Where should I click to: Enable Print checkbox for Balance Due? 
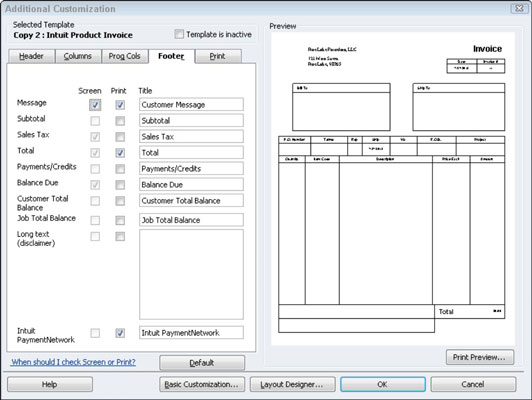[x=120, y=185]
